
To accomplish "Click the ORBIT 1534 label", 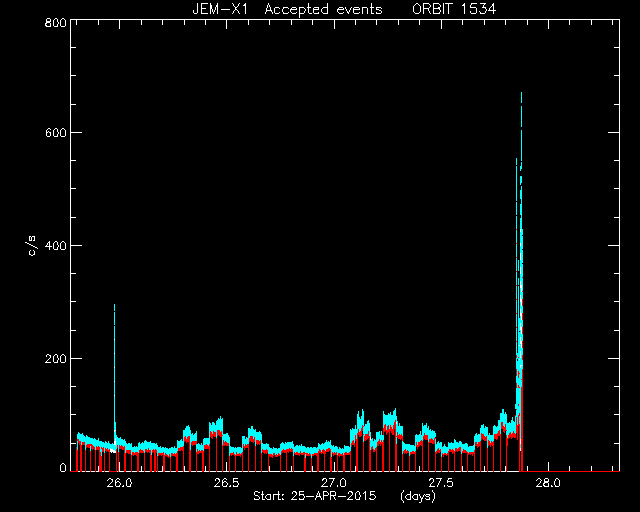I will (x=454, y=9).
